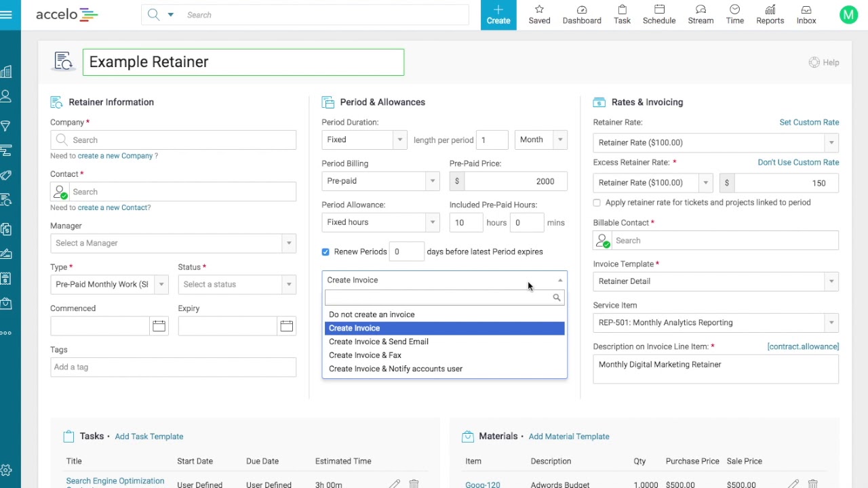Edit the Example Retainer title field
The image size is (868, 488).
[x=243, y=62]
